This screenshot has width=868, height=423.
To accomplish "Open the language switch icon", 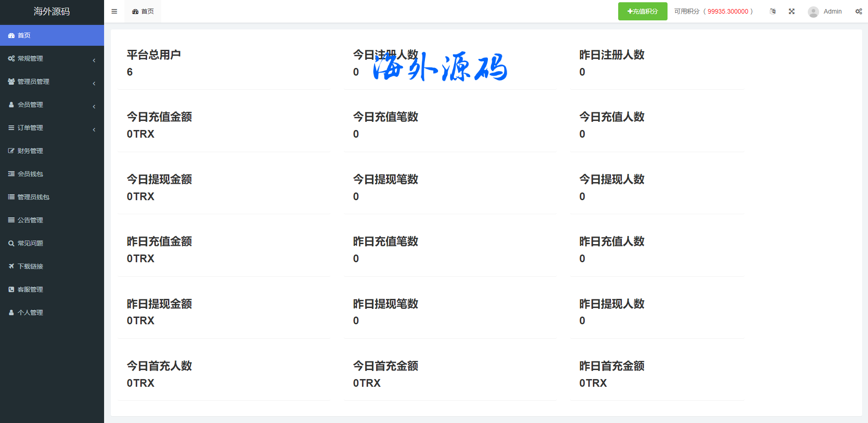I will tap(773, 11).
